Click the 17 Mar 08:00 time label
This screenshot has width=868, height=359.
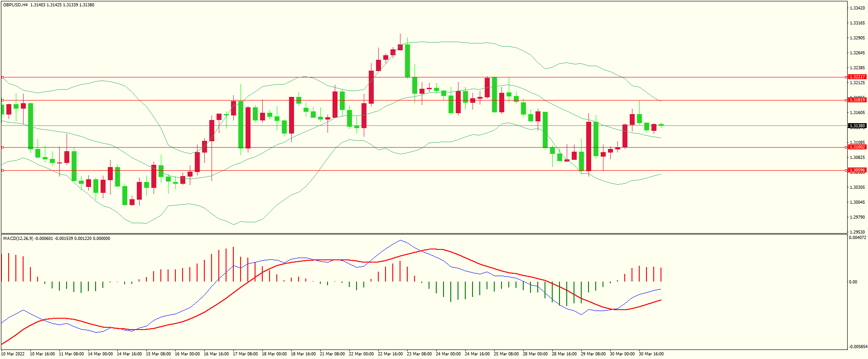(245, 354)
